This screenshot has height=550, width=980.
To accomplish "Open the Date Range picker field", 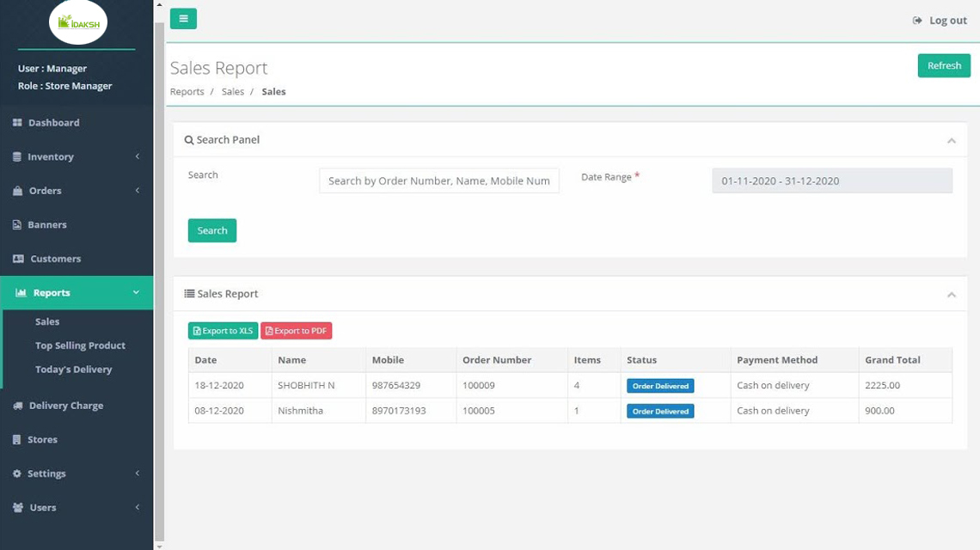I will 832,180.
